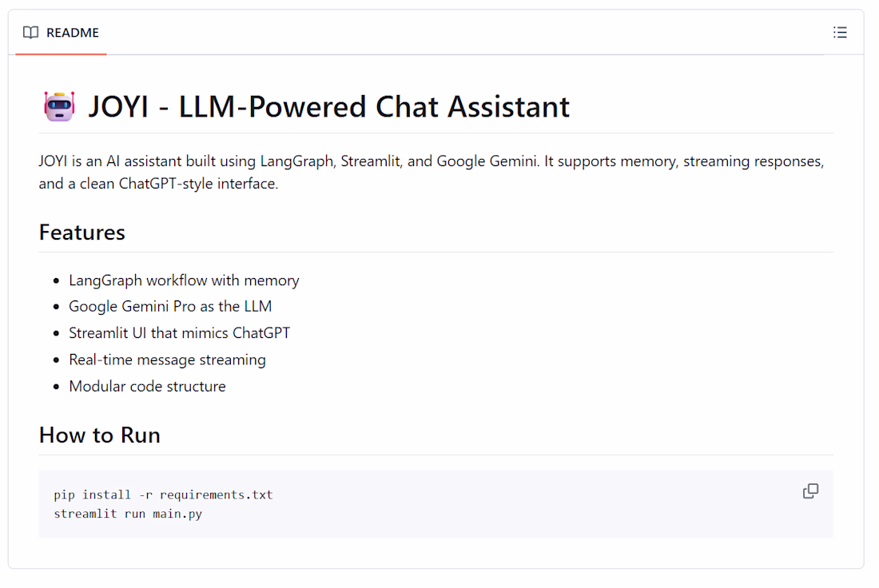Click inside the gray code block area
Viewport: 879px width, 588px height.
click(x=436, y=504)
